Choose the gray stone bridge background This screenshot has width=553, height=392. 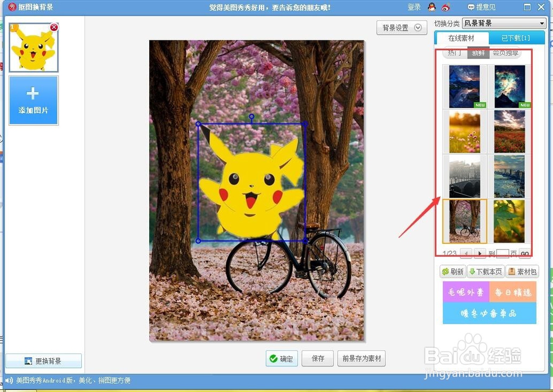click(x=465, y=176)
